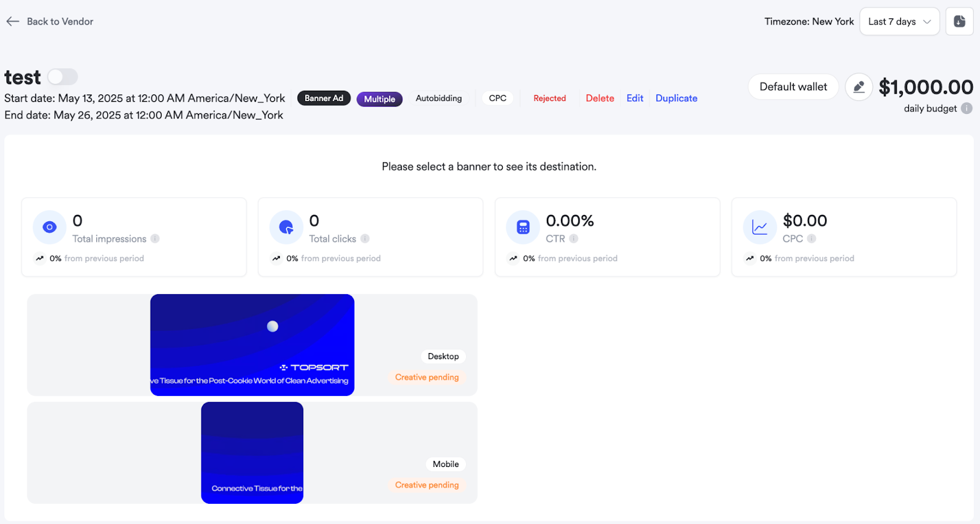Click 'Please select a banner' message
This screenshot has height=524, width=980.
click(489, 167)
